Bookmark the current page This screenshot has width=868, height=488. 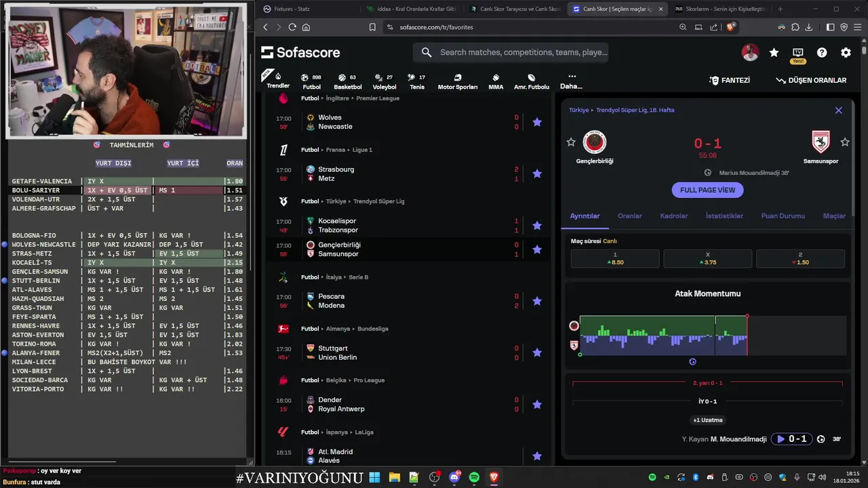click(x=372, y=27)
